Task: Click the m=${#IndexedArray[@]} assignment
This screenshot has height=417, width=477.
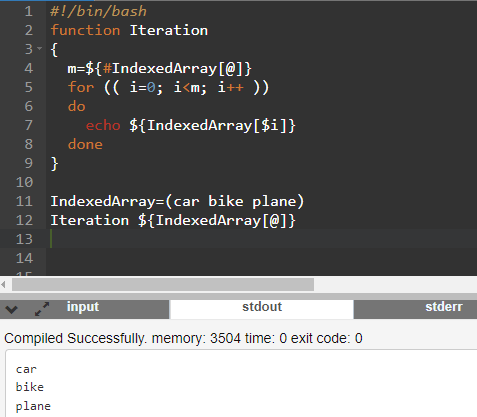Action: (160, 69)
